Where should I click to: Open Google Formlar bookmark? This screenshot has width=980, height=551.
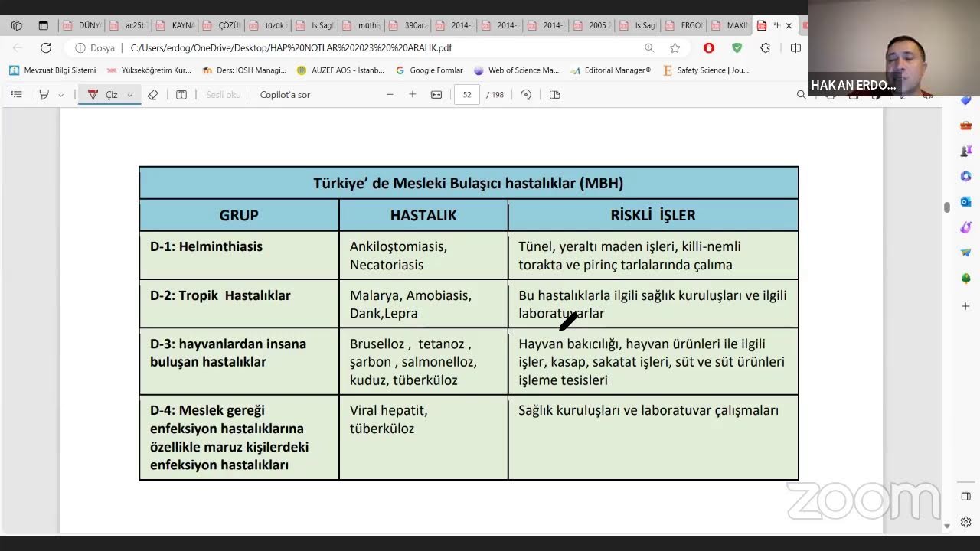[x=430, y=70]
